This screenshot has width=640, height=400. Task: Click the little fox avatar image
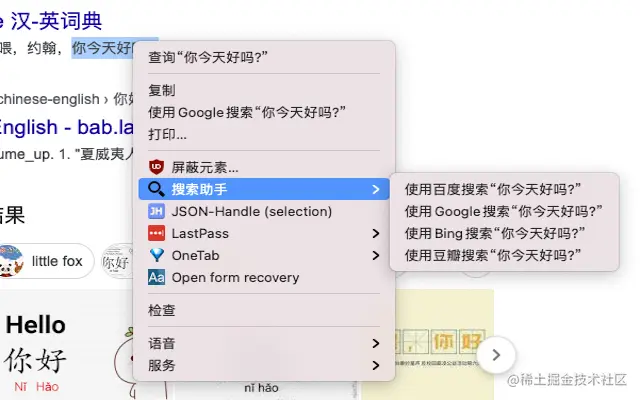11,261
